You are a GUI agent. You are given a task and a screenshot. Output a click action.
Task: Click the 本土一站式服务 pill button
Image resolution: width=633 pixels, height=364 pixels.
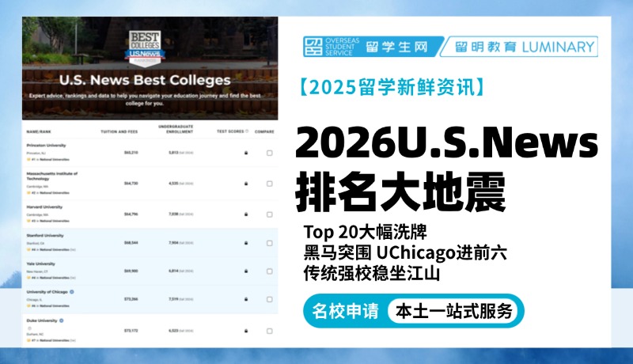click(x=453, y=311)
